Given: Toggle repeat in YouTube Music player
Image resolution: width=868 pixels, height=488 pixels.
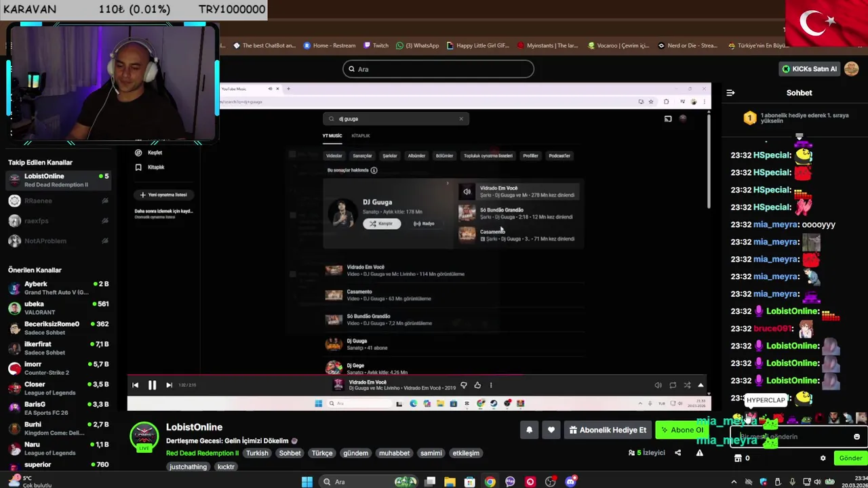Looking at the screenshot, I should tap(673, 385).
